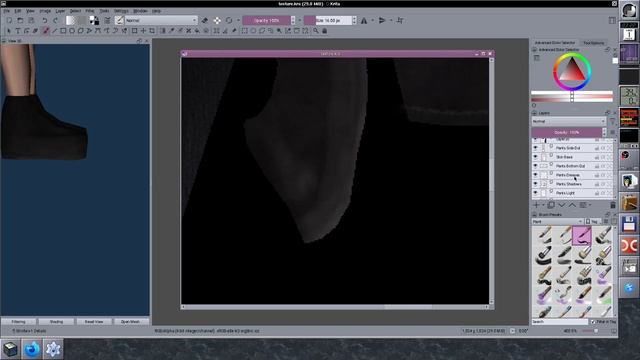
Task: Select the Freehand Brush tool
Action: 45,31
